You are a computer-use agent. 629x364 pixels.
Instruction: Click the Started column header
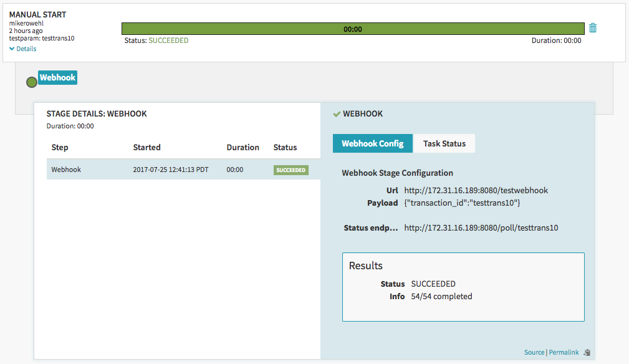tap(147, 148)
